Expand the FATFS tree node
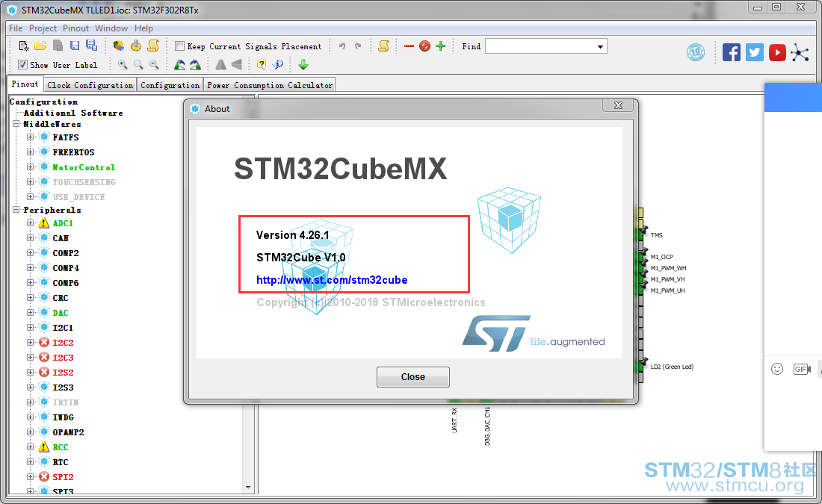 [x=31, y=137]
